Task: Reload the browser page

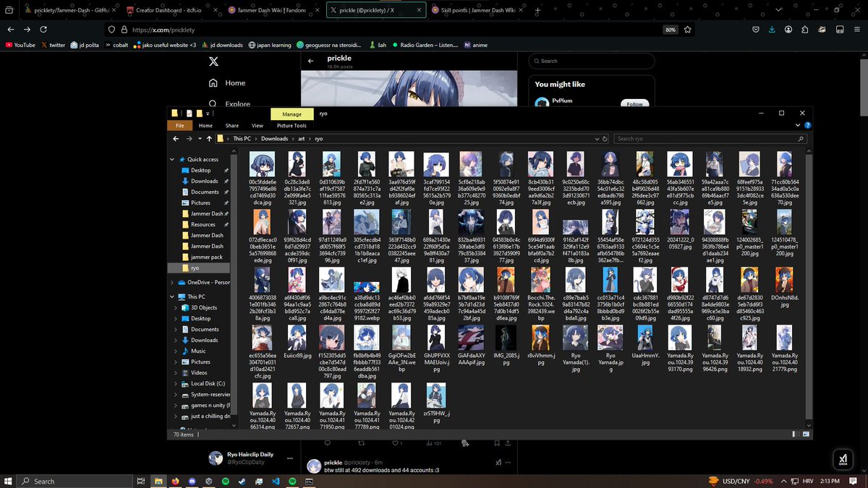Action: tap(44, 30)
